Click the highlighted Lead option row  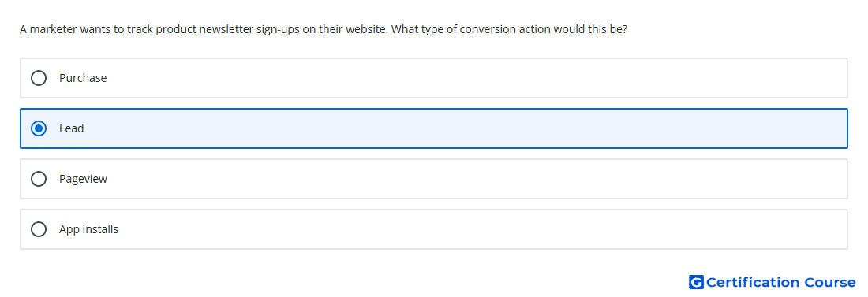point(434,128)
